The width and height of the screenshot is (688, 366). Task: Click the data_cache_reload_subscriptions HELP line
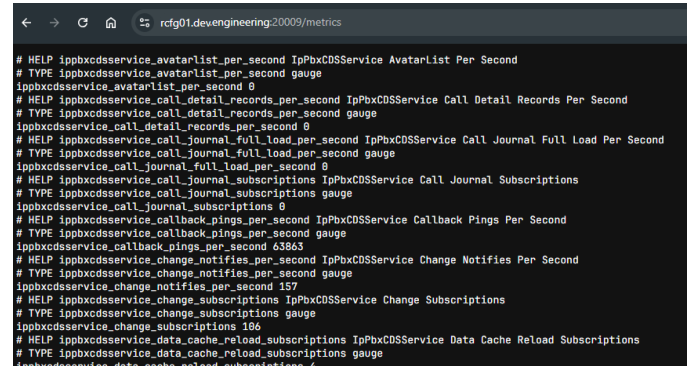point(328,340)
